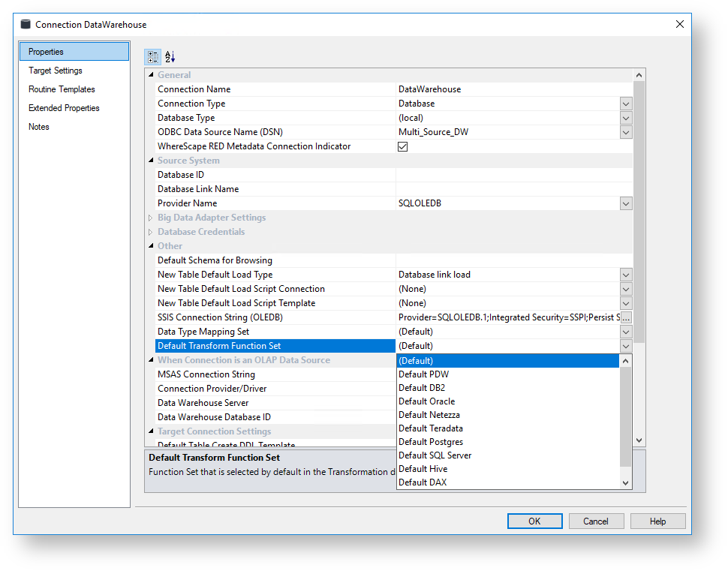Choose Default Hive from the list
Viewport: 728px width, 571px height.
click(508, 469)
